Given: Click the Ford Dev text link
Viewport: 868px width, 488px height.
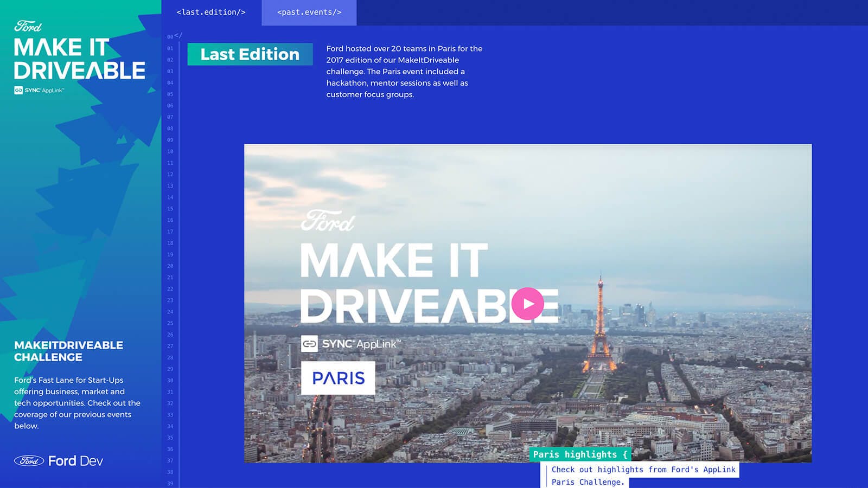Looking at the screenshot, I should click(75, 461).
